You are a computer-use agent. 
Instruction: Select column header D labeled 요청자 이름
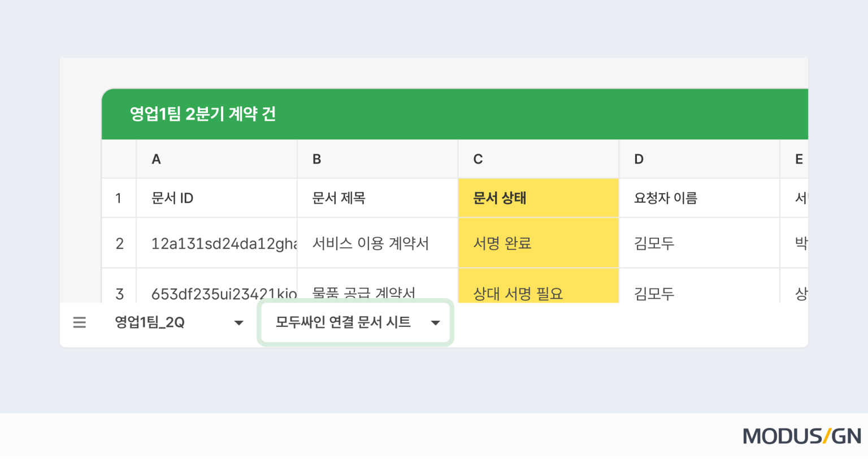(x=698, y=159)
